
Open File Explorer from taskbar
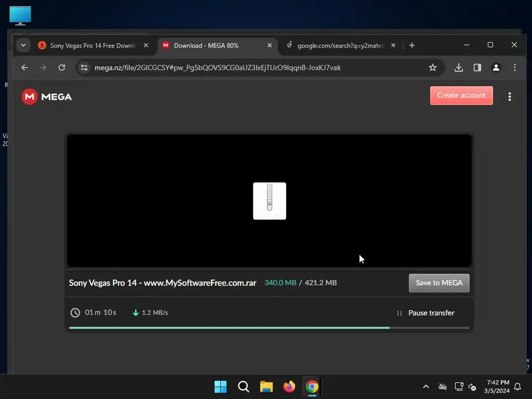[267, 387]
